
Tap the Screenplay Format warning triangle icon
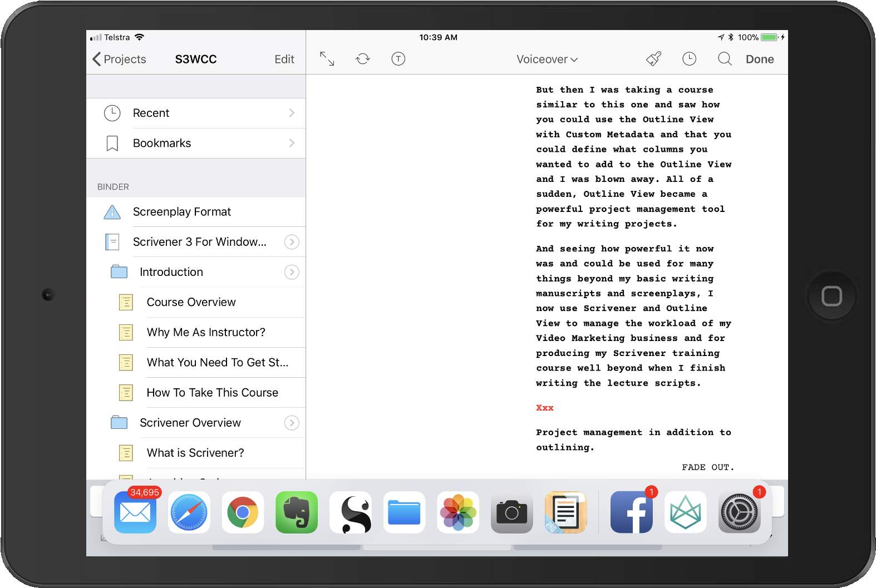pyautogui.click(x=112, y=212)
